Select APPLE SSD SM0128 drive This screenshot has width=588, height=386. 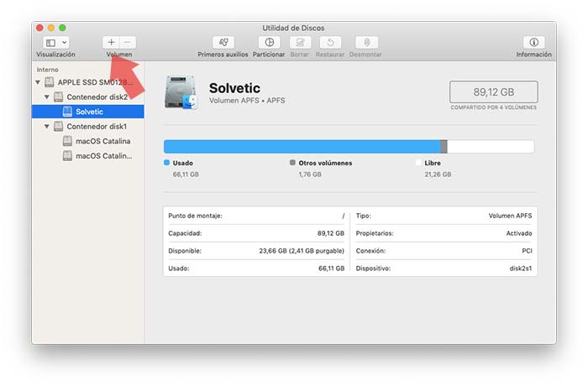click(x=88, y=82)
